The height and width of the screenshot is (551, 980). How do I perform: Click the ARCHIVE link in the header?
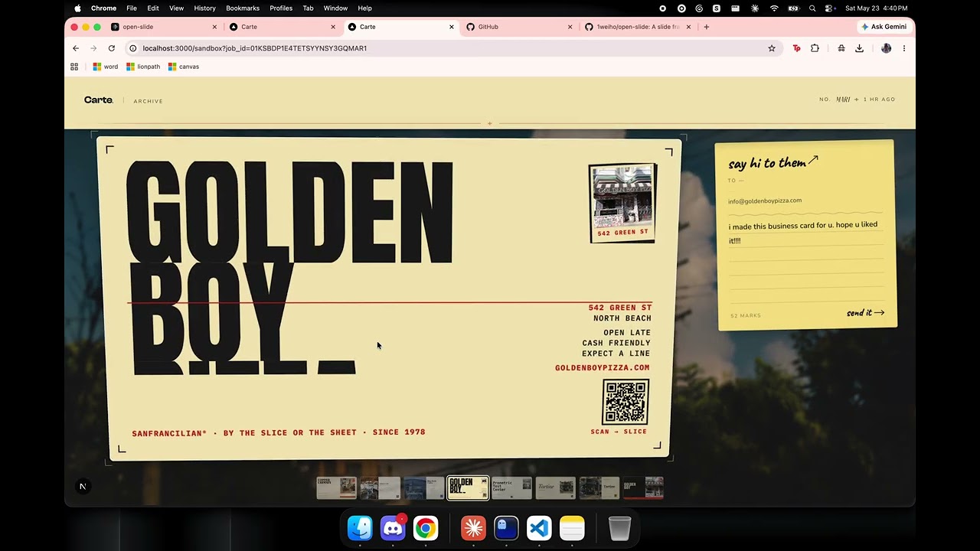(148, 101)
